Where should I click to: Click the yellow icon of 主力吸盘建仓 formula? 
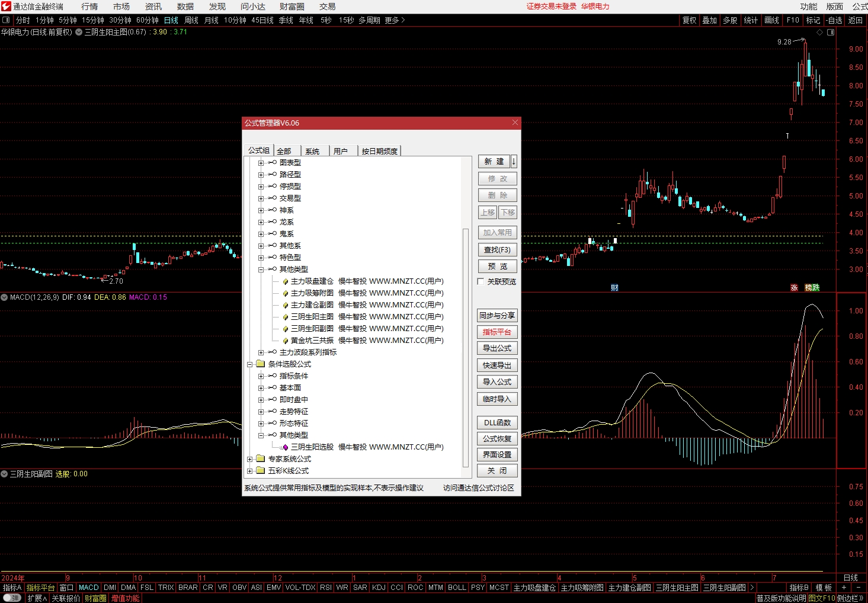(x=285, y=281)
